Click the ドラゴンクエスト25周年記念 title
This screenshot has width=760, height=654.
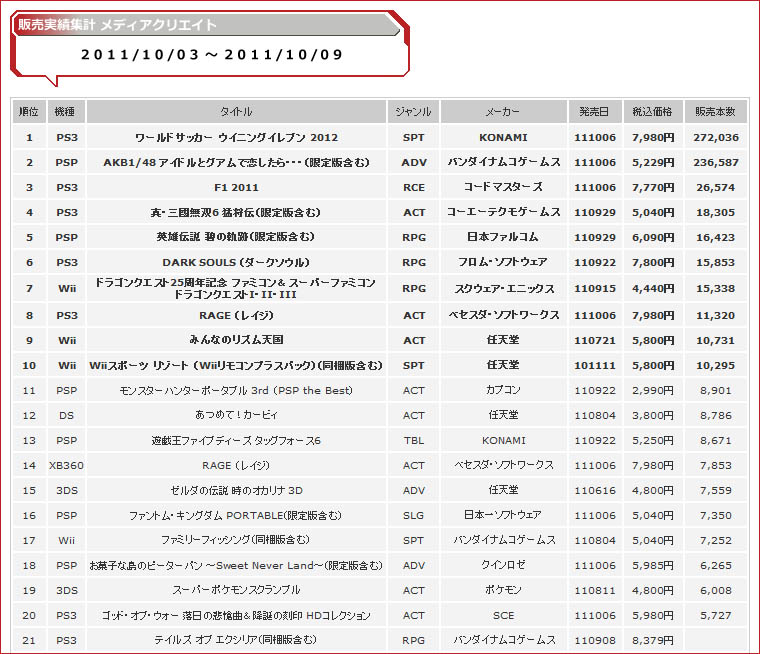coord(236,288)
